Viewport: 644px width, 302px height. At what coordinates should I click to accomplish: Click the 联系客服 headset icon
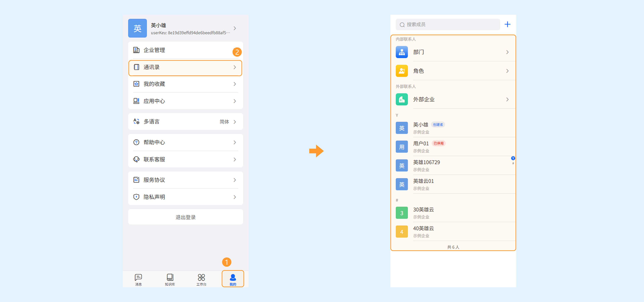coord(136,159)
